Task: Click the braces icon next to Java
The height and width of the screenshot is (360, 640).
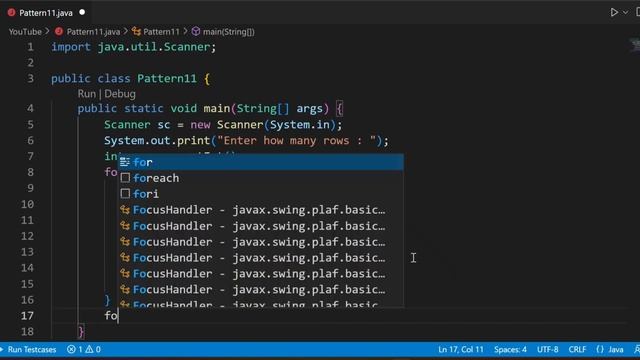Action: pos(600,349)
